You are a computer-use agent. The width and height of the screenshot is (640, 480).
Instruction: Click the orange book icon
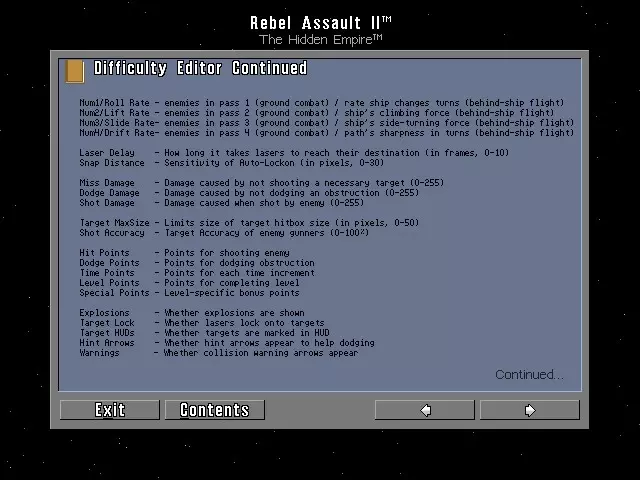coord(75,71)
